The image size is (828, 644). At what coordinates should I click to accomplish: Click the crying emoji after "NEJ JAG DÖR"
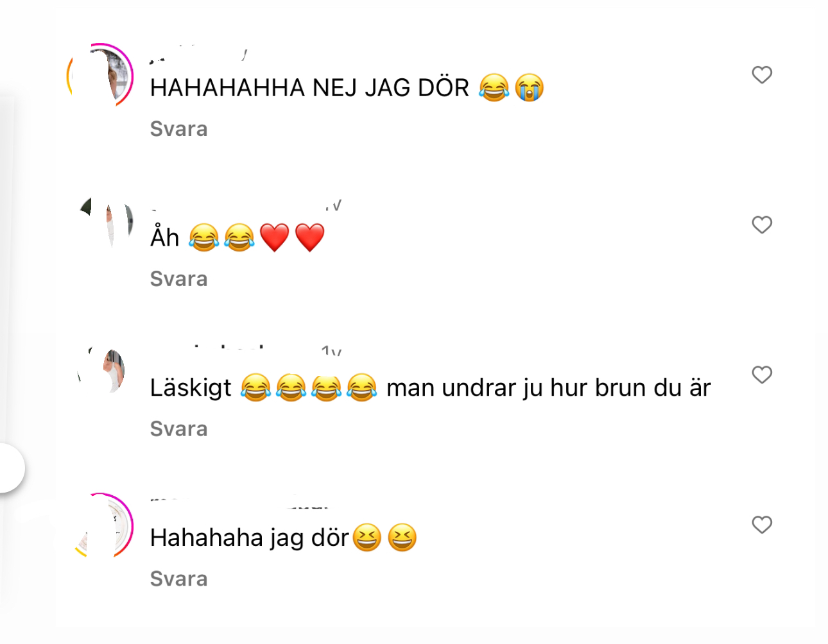(x=530, y=88)
